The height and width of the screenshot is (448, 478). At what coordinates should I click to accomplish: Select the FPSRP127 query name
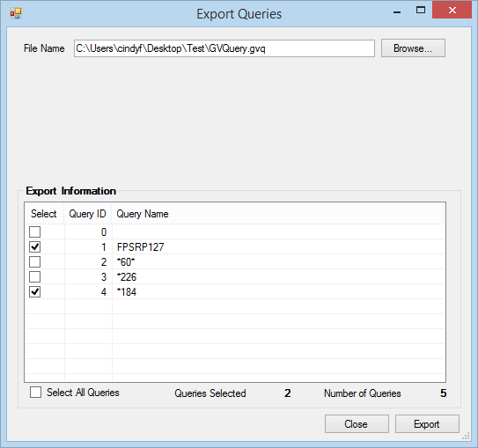(141, 246)
